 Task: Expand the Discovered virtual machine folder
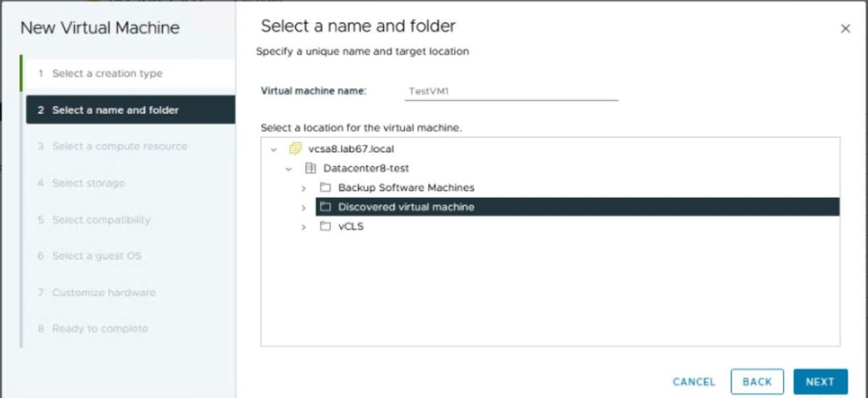[x=303, y=208]
